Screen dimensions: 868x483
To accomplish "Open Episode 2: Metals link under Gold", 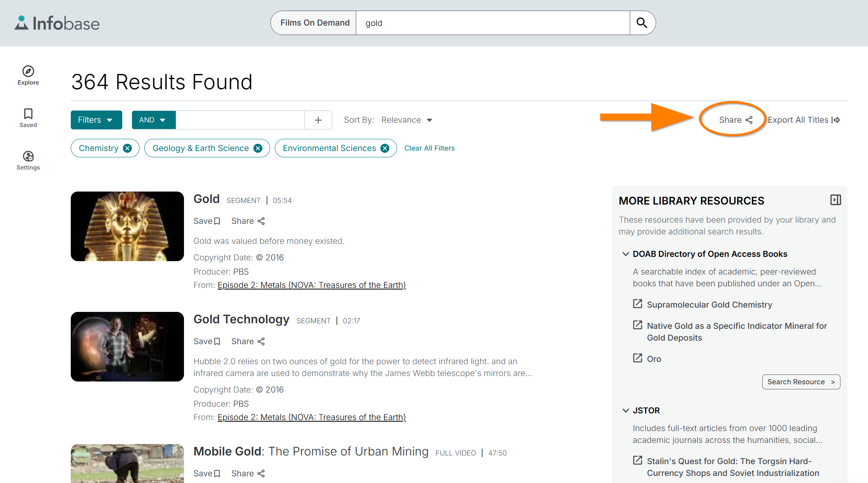I will click(x=312, y=285).
